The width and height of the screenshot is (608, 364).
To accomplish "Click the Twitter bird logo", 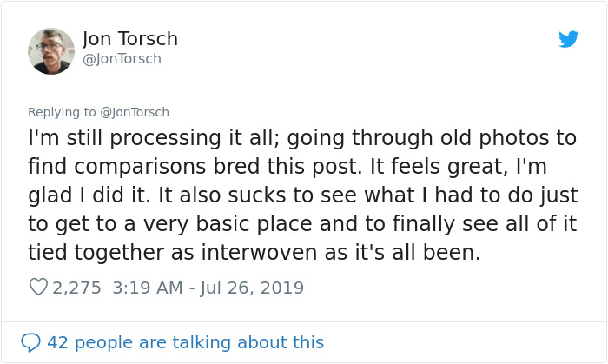I will point(568,40).
